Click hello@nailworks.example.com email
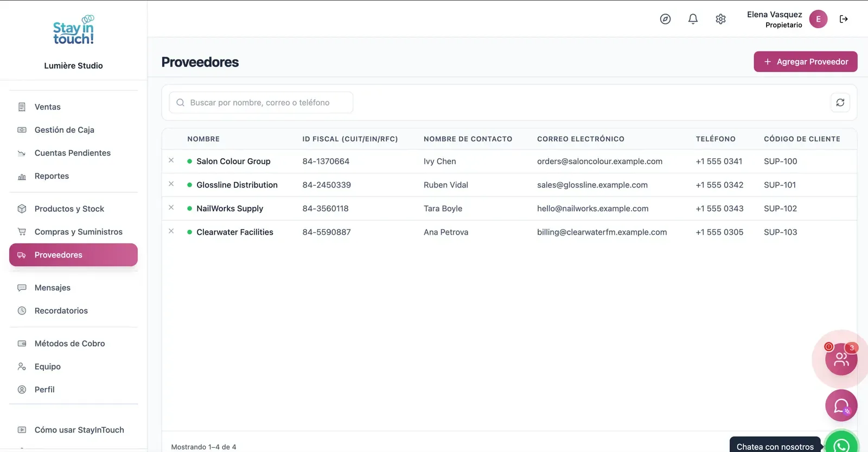The image size is (868, 452). (592, 209)
